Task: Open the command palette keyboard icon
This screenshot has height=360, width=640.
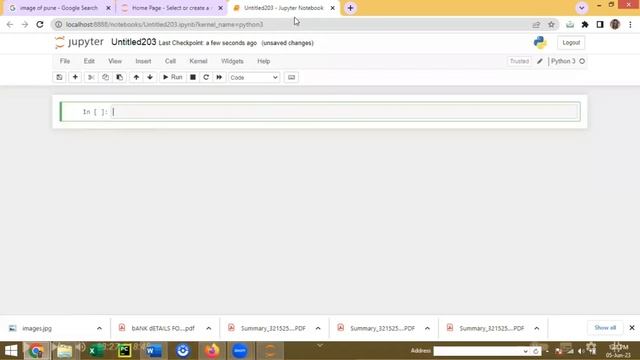Action: 291,77
